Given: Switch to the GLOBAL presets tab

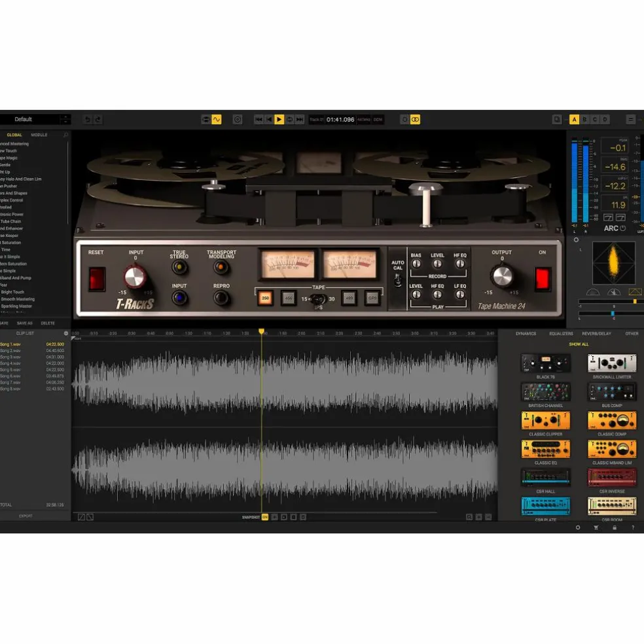Looking at the screenshot, I should click(14, 135).
